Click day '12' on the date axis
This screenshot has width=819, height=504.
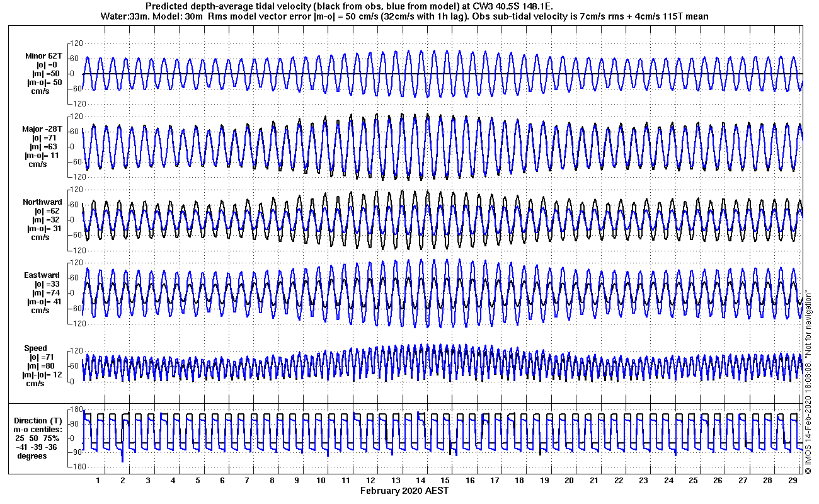pyautogui.click(x=371, y=480)
